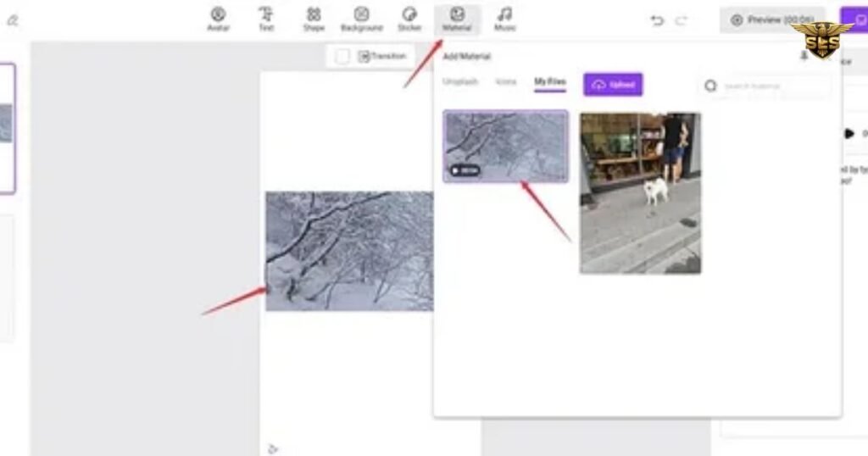Click the purple Upload button
This screenshot has width=868, height=456.
point(613,85)
